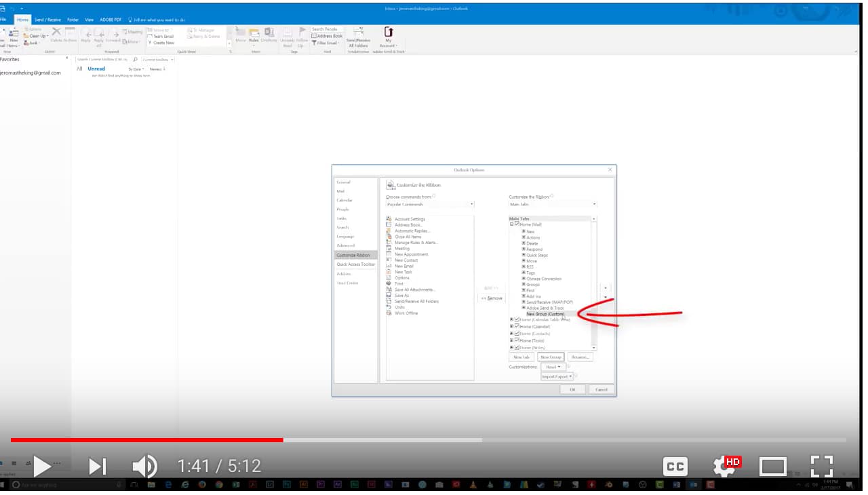Open My Account in Adobe Send & Track

coord(388,35)
